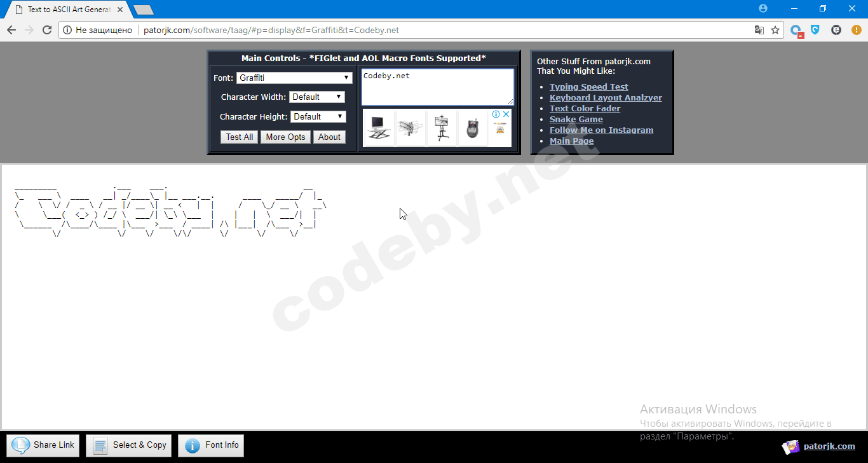Open the blue shield extension icon
This screenshot has width=868, height=463.
(x=815, y=30)
